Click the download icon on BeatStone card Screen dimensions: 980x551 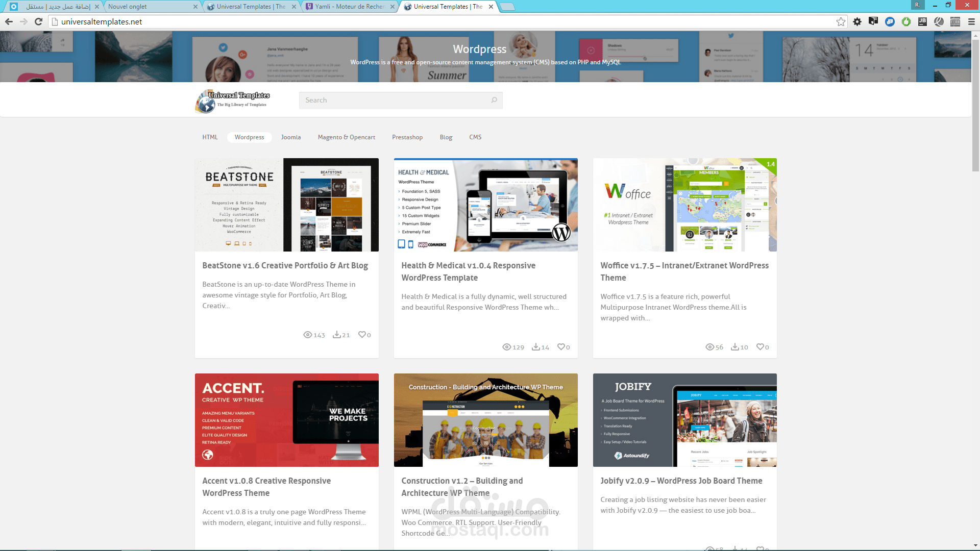[337, 335]
